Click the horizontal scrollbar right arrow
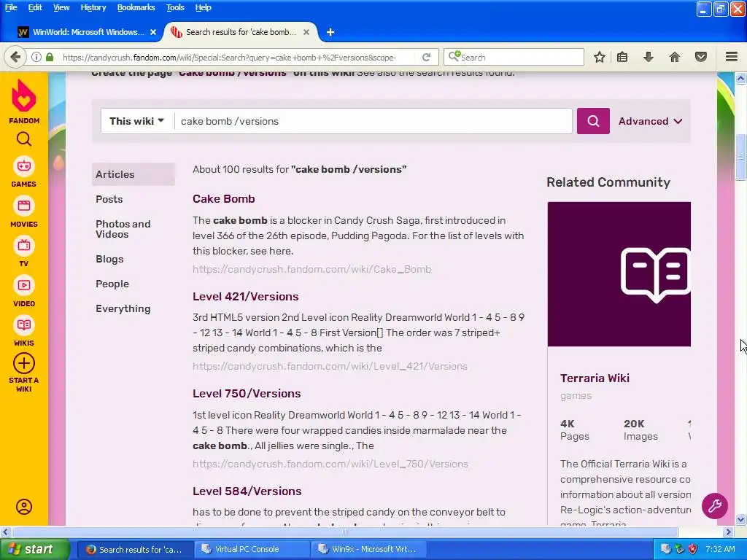 tap(729, 532)
